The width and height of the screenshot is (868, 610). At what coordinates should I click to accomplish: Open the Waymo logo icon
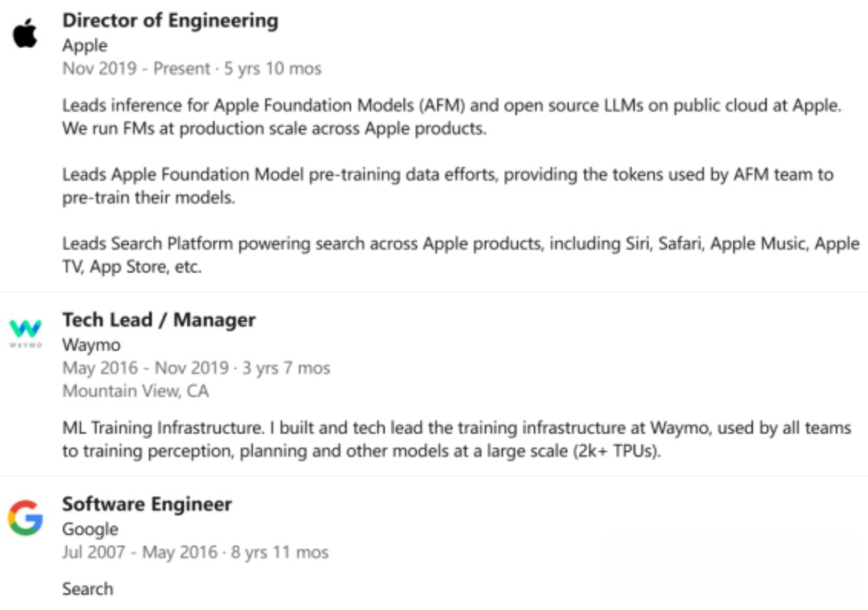[25, 331]
